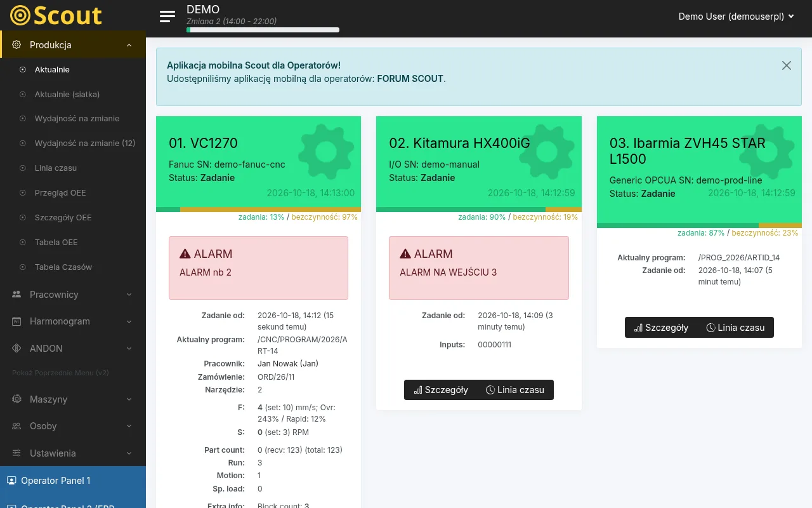The width and height of the screenshot is (812, 508).
Task: Click the Kitamura zadania/bezczynność progress bar
Action: pos(479,210)
